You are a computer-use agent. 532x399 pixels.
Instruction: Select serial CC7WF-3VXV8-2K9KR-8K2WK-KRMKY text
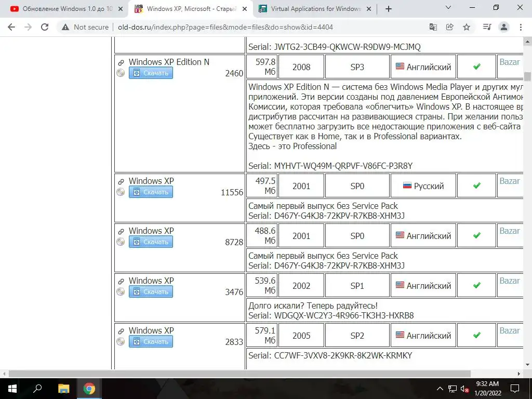click(x=343, y=355)
